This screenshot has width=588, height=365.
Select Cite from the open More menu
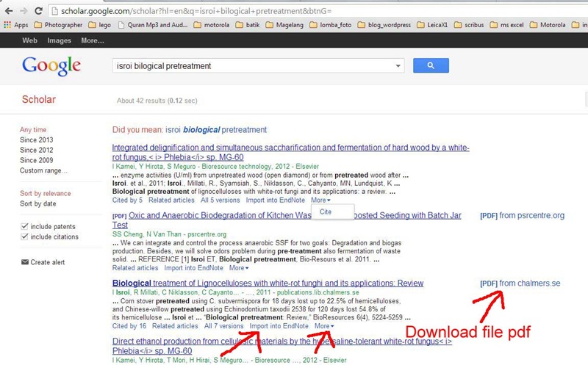326,212
